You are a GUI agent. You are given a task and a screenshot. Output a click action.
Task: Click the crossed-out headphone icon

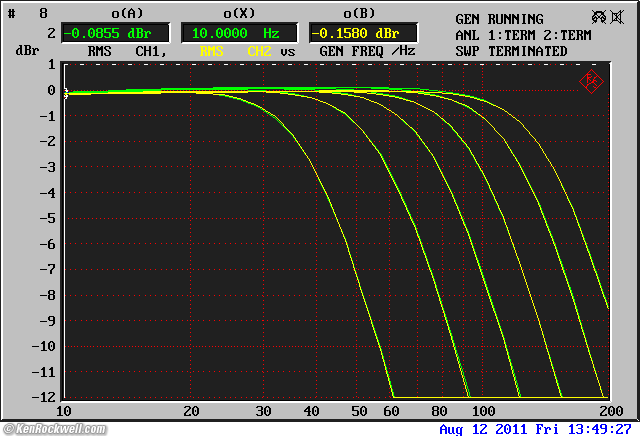click(x=599, y=17)
